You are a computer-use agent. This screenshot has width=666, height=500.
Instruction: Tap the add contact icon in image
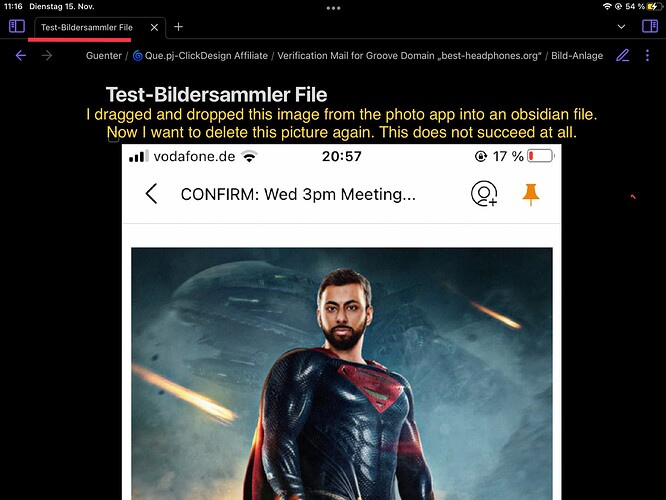[x=484, y=194]
